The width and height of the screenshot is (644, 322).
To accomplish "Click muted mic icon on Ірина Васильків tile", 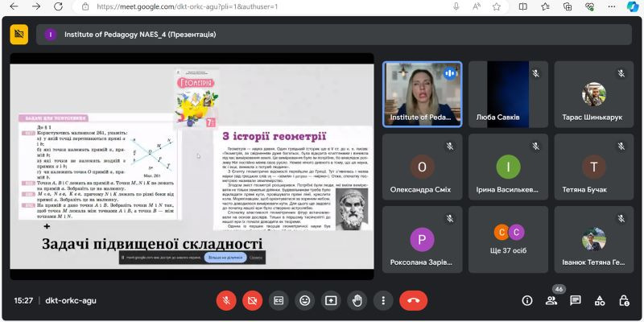I will click(535, 147).
